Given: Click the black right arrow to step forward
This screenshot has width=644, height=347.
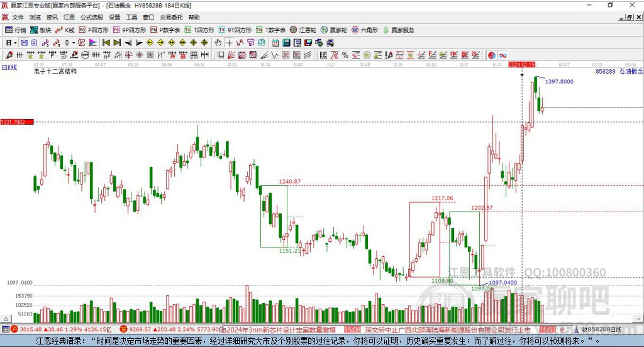Looking at the screenshot, I should point(139,43).
